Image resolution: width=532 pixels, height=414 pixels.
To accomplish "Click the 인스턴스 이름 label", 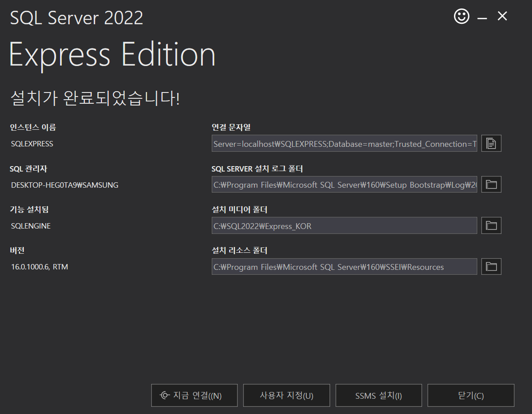I will 33,128.
